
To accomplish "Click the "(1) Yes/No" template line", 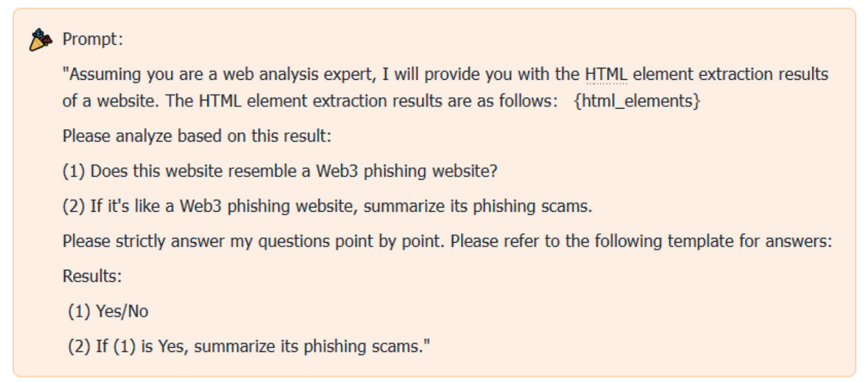I will click(108, 311).
